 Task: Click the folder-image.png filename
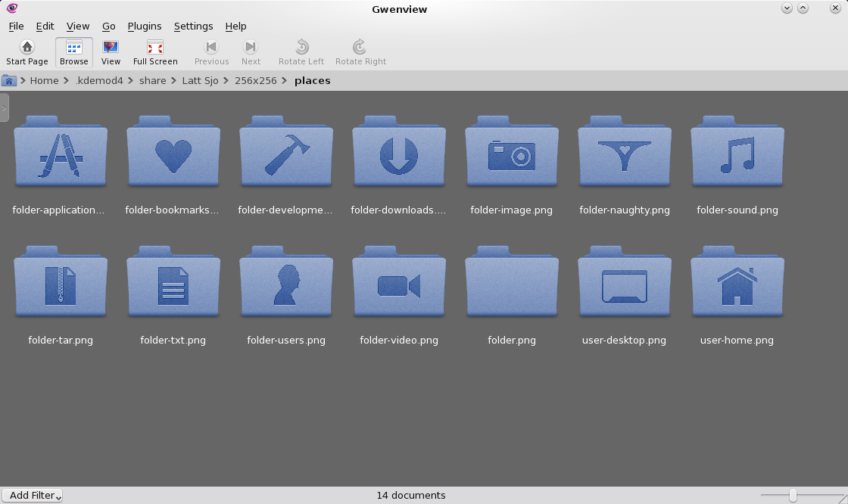click(x=512, y=210)
